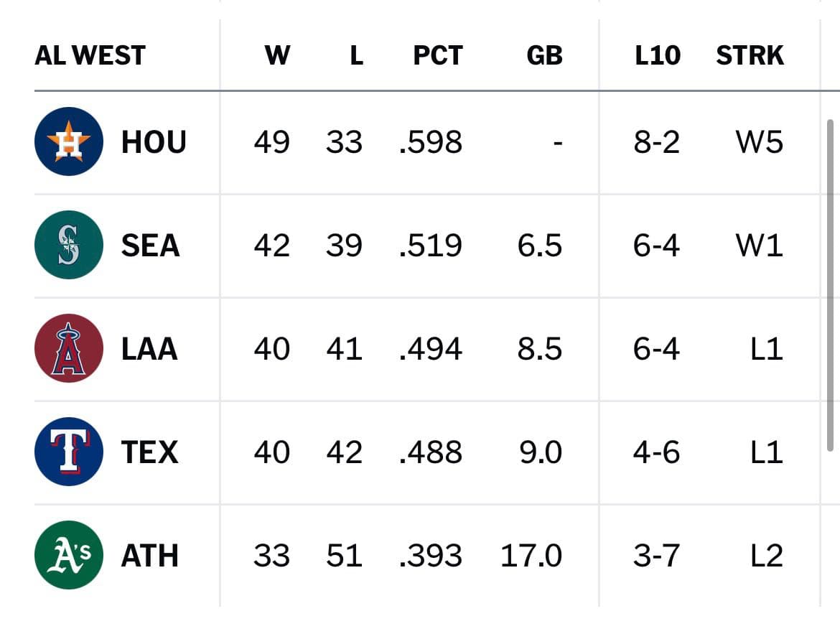The height and width of the screenshot is (634, 840).
Task: Click the Texas Rangers team logo
Action: [x=69, y=452]
